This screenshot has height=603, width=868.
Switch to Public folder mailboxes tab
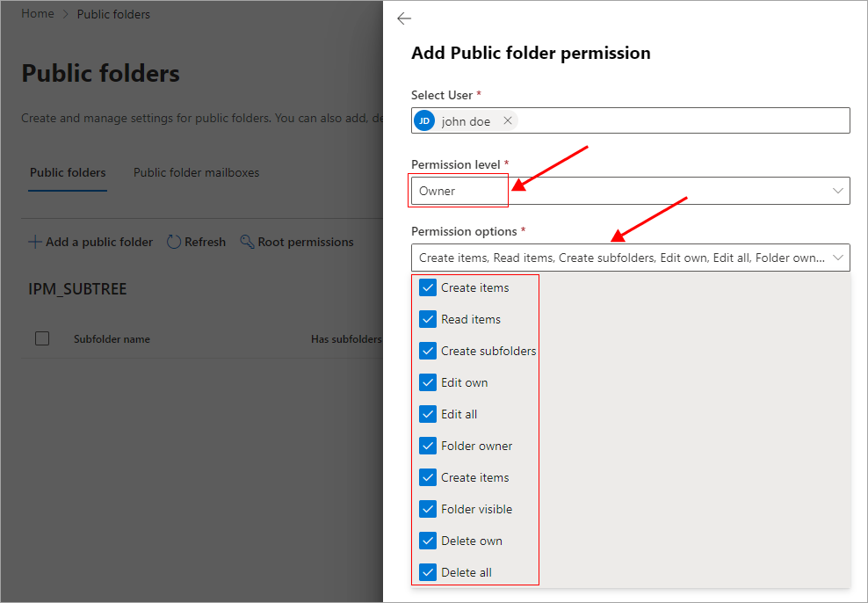pyautogui.click(x=196, y=172)
